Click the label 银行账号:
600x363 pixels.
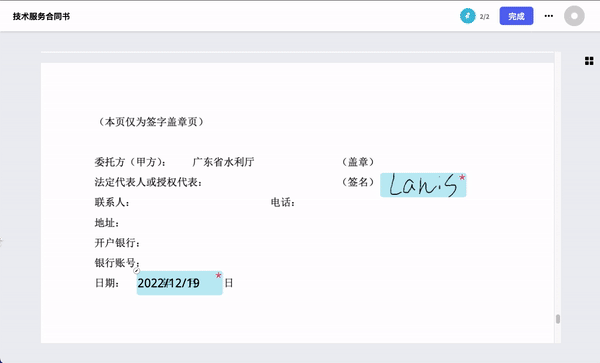pyautogui.click(x=117, y=263)
